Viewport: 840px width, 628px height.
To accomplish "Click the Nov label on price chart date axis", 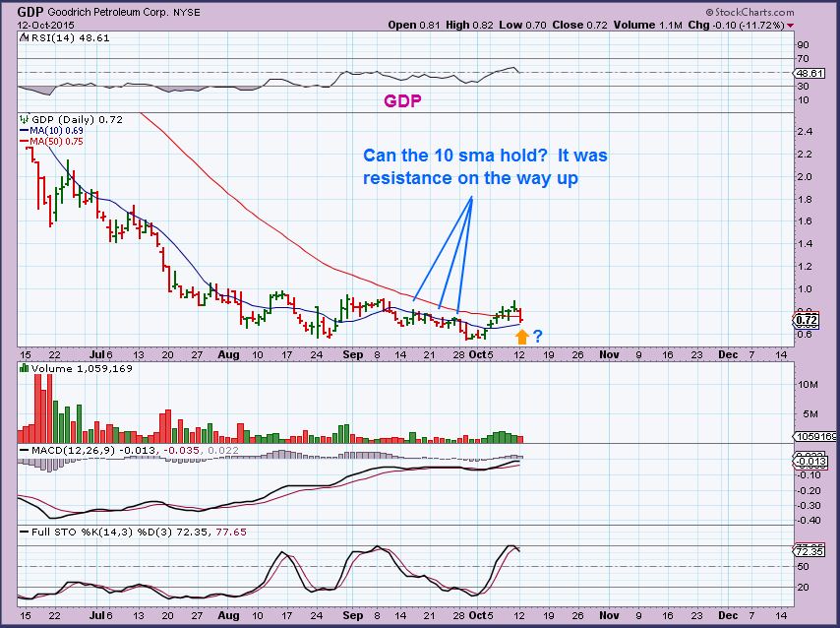I will click(x=609, y=354).
